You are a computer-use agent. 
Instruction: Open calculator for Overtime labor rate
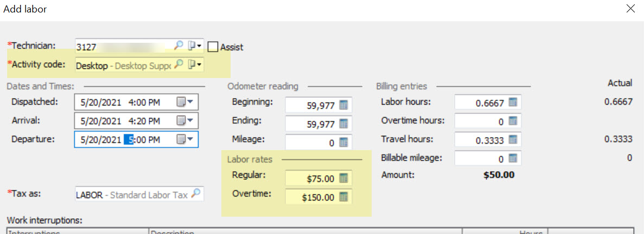344,197
